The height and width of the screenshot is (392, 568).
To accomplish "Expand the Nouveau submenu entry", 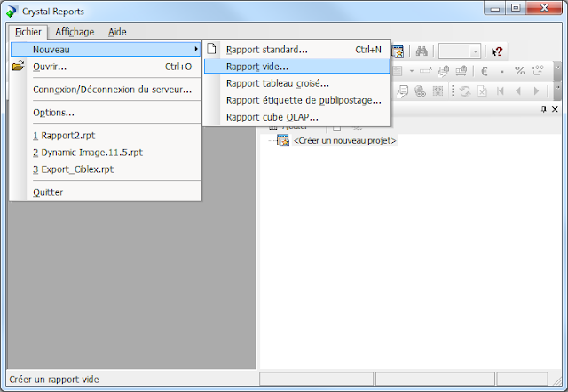I will click(x=106, y=50).
